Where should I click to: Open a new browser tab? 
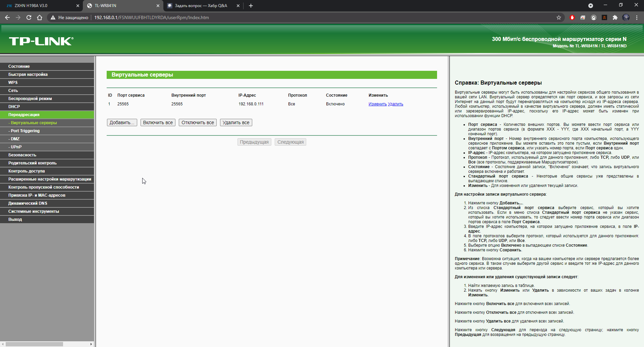point(251,6)
